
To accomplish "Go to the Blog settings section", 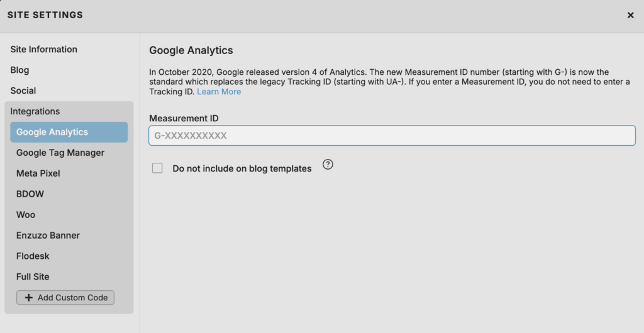I will (19, 70).
